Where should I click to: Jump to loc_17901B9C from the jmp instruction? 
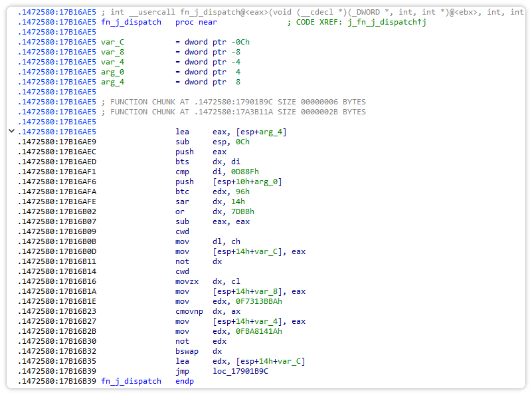tap(240, 371)
